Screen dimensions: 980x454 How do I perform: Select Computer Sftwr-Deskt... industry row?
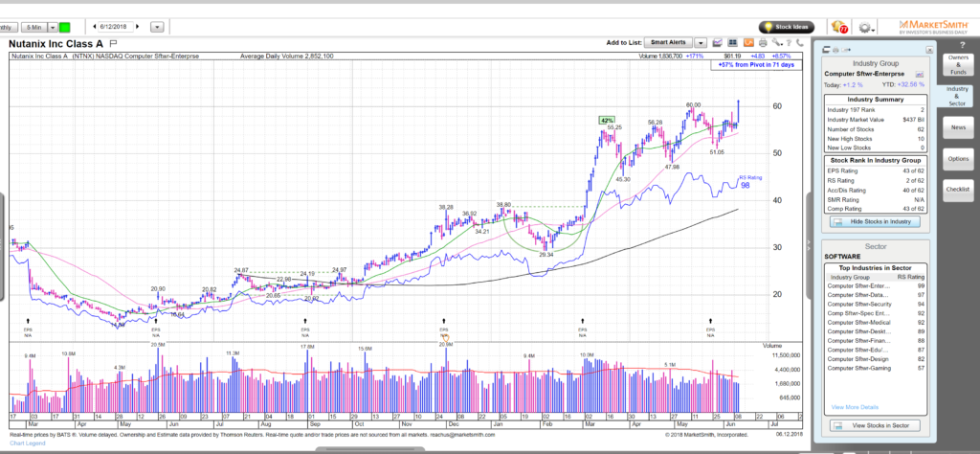(x=876, y=331)
